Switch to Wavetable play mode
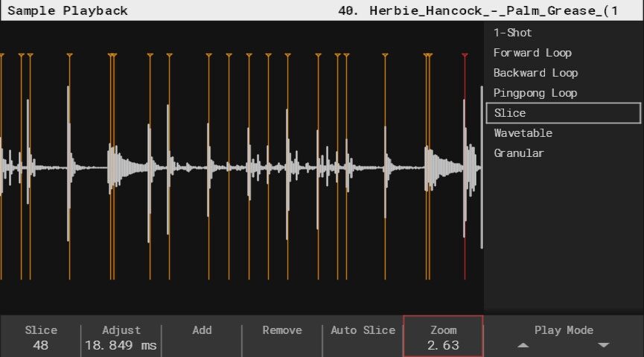Screen dimensions: 644x357 pos(523,133)
